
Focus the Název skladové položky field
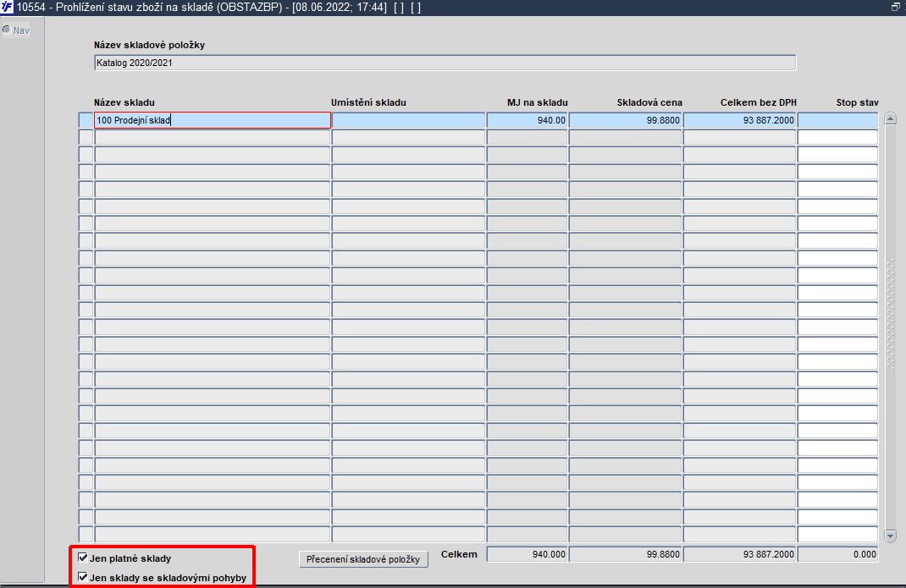[445, 63]
